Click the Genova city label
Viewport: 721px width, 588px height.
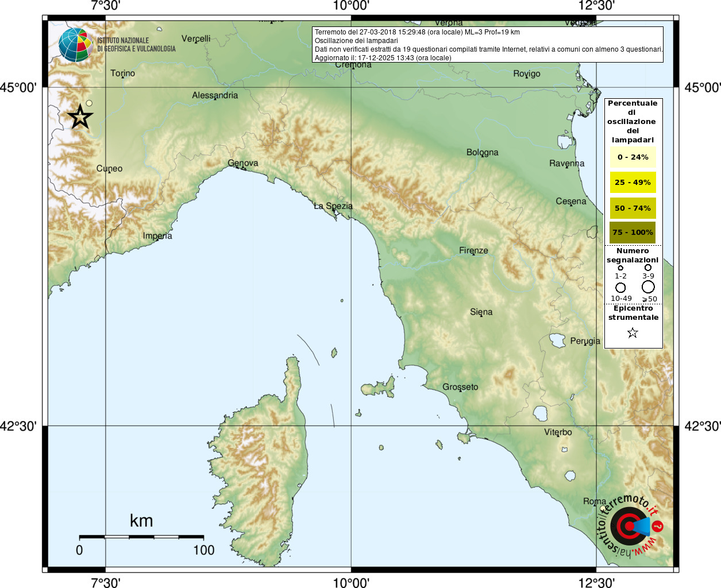coord(243,163)
